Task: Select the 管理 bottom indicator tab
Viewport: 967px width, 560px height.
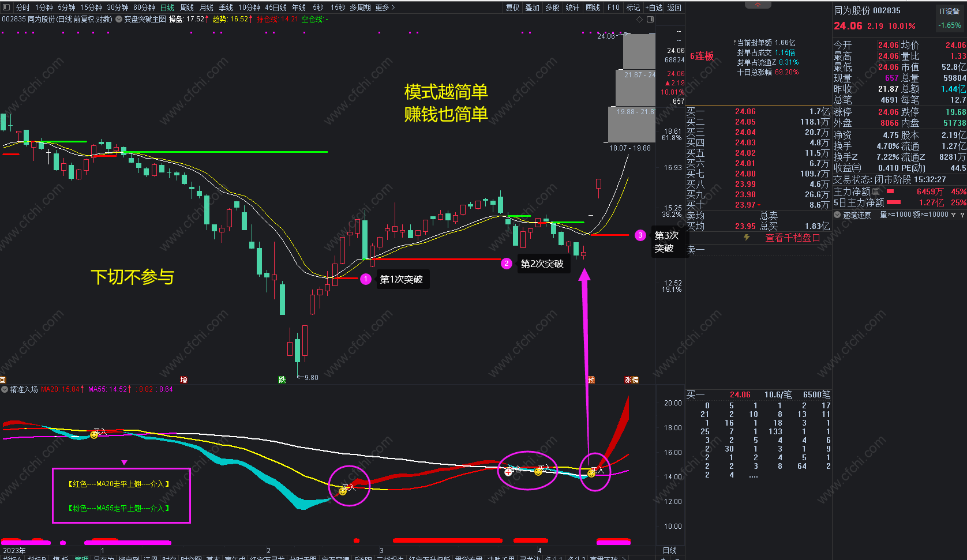Action: 82,558
